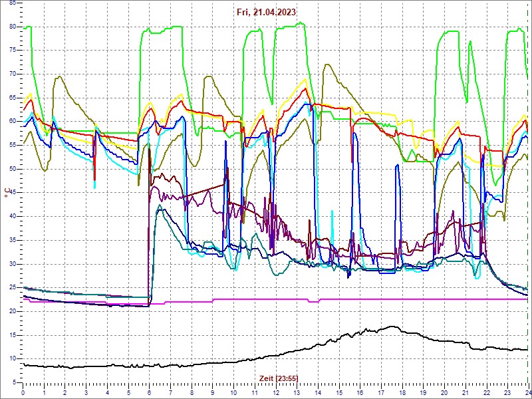Click hour 13 on the time axis
Image resolution: width=532 pixels, height=399 pixels.
click(x=297, y=392)
